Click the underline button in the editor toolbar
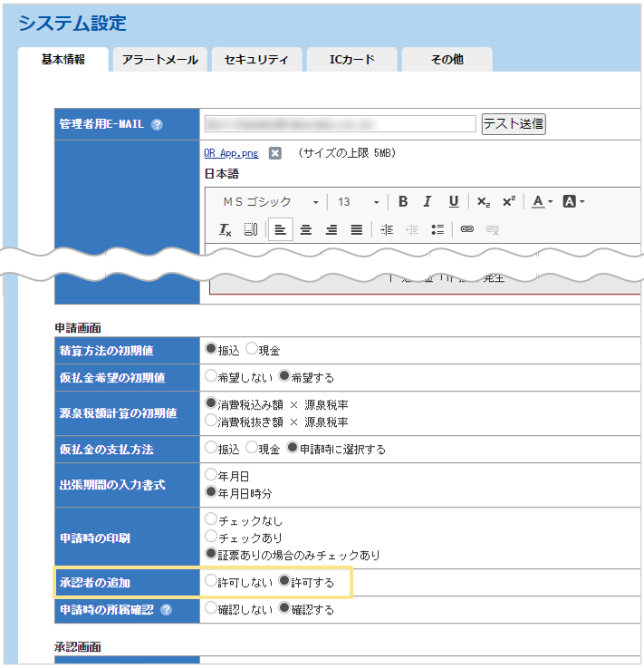The height and width of the screenshot is (668, 644). (x=453, y=201)
